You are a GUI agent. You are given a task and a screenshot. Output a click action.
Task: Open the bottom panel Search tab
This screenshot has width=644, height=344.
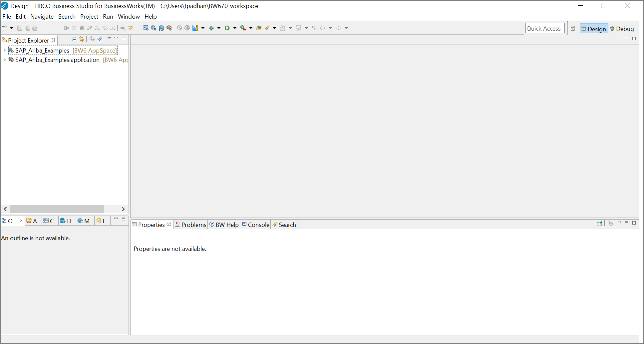coord(284,225)
